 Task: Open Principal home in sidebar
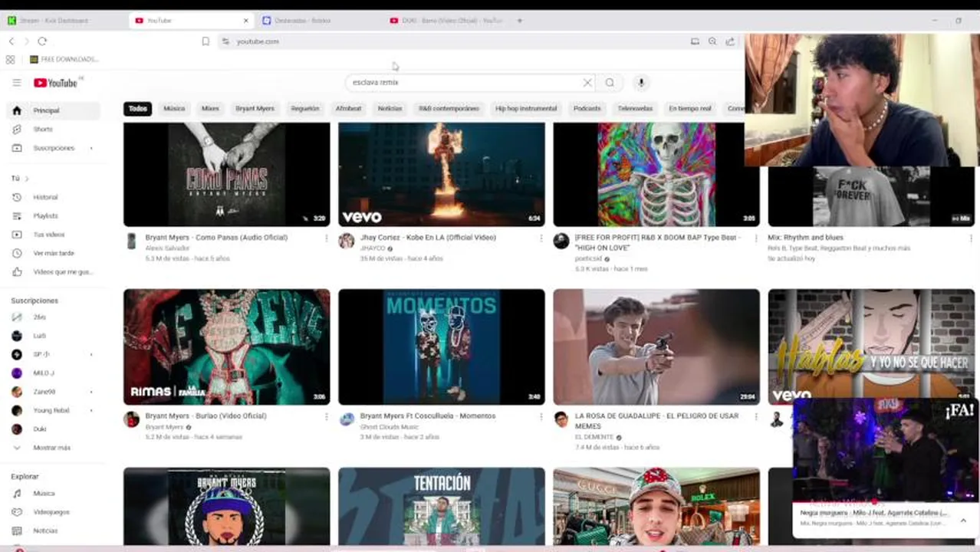(54, 110)
